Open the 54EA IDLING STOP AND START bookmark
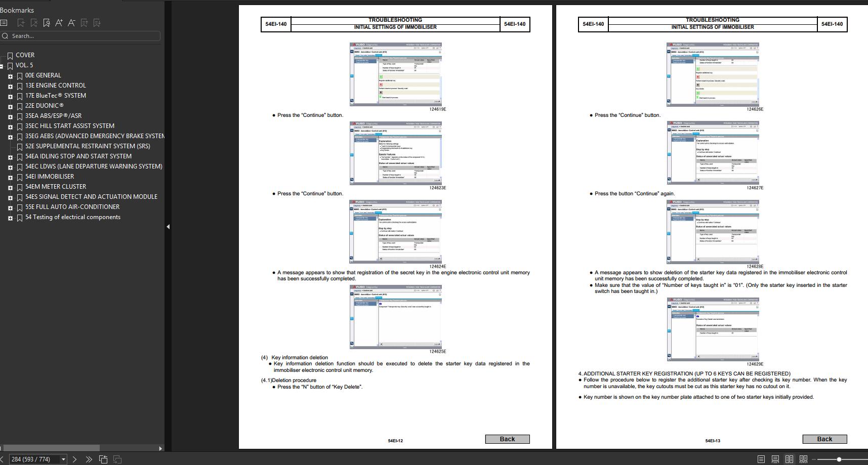The width and height of the screenshot is (868, 465). point(78,156)
